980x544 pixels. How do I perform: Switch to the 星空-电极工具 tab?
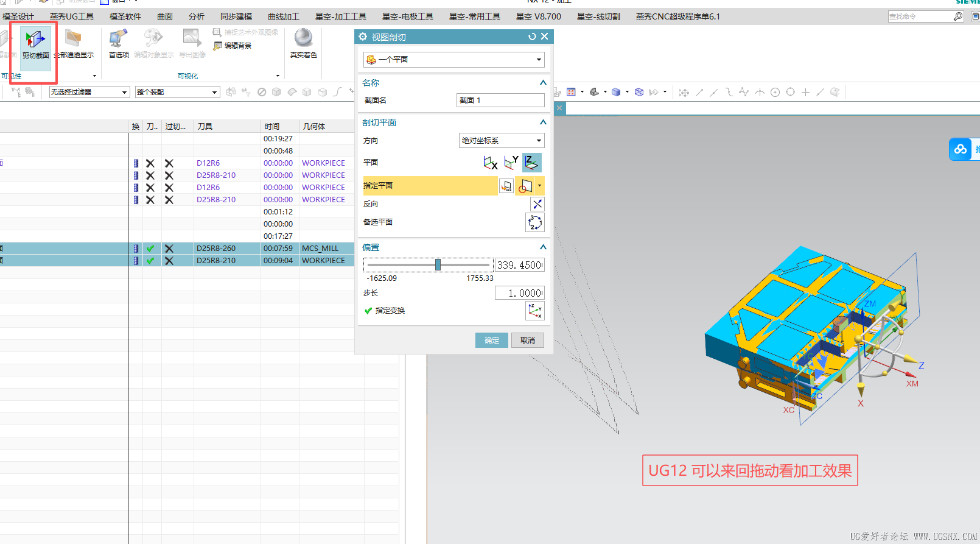(x=408, y=16)
